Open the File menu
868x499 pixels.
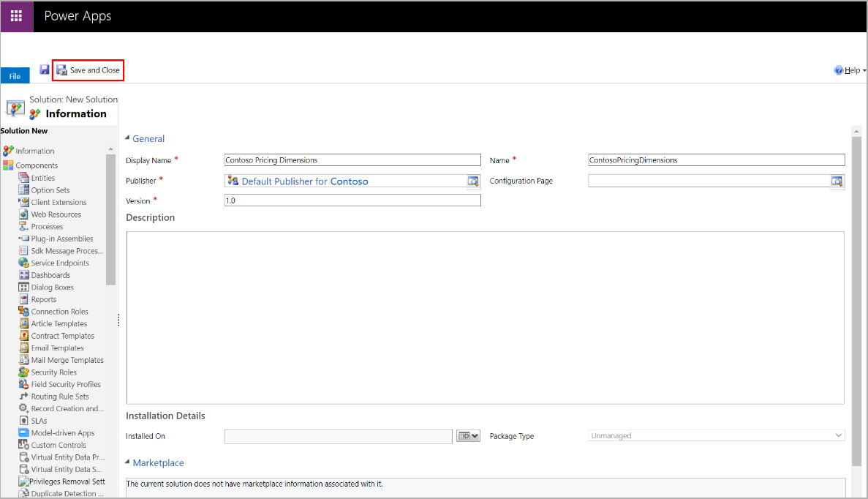click(15, 76)
